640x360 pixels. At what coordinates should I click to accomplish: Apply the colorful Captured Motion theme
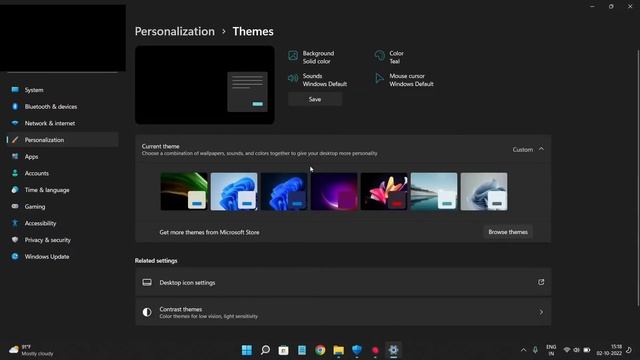pyautogui.click(x=384, y=191)
